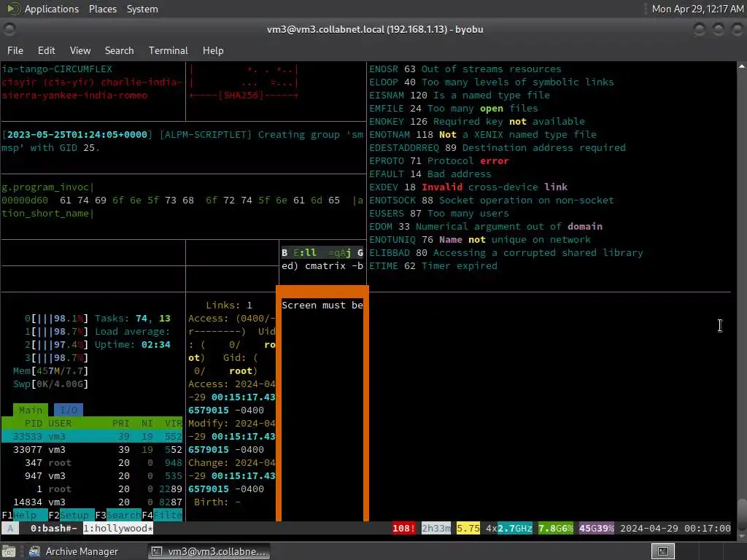Click the byobu logo A icon
Screen dimensions: 747x560
10,529
